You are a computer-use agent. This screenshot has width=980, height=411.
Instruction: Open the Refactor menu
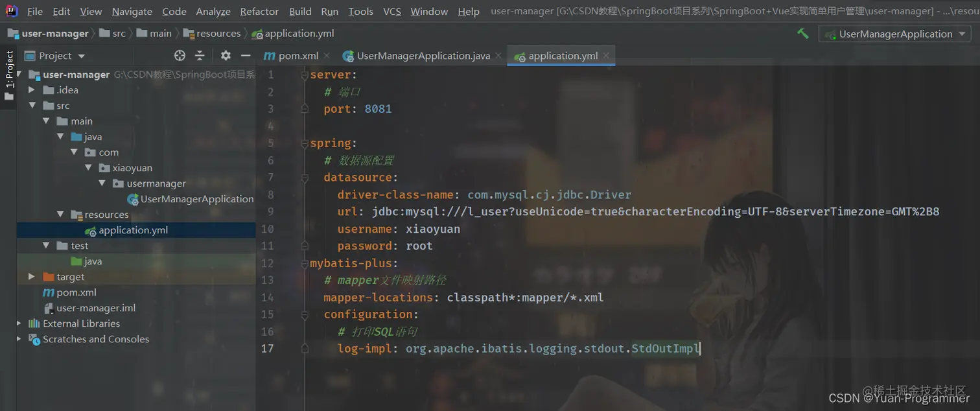pyautogui.click(x=259, y=12)
